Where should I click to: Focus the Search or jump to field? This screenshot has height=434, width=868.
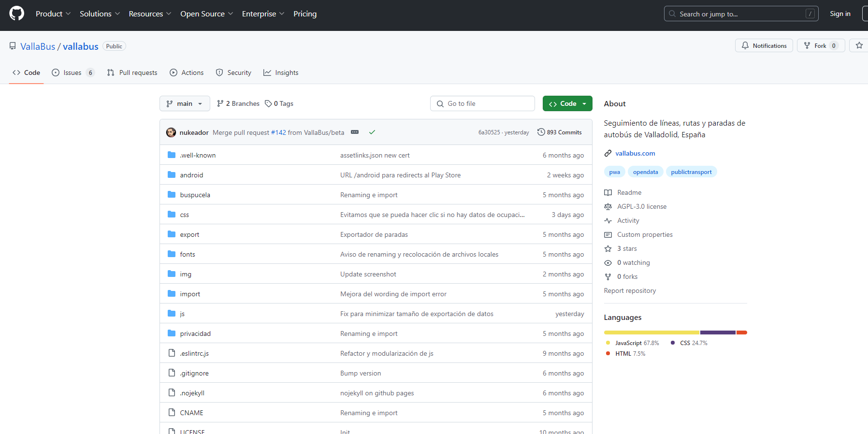[741, 14]
